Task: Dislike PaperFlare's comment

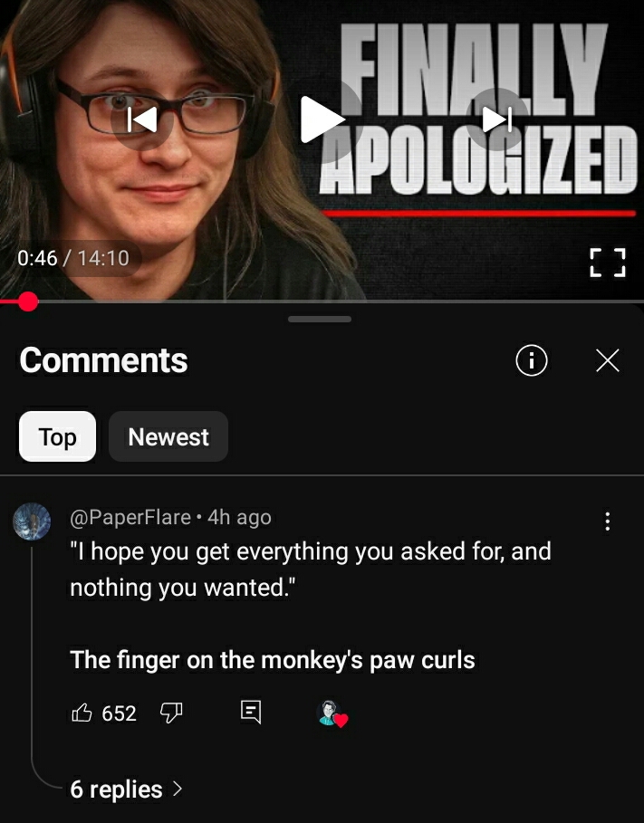Action: [x=170, y=713]
